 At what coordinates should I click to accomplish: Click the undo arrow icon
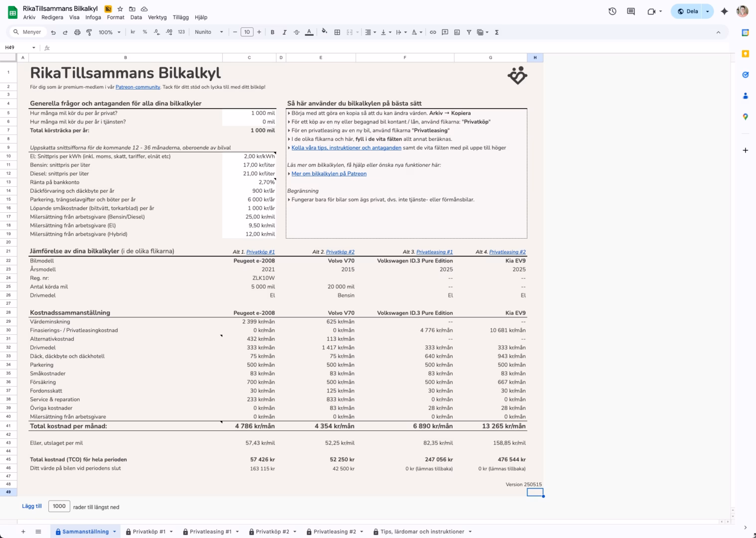[53, 32]
